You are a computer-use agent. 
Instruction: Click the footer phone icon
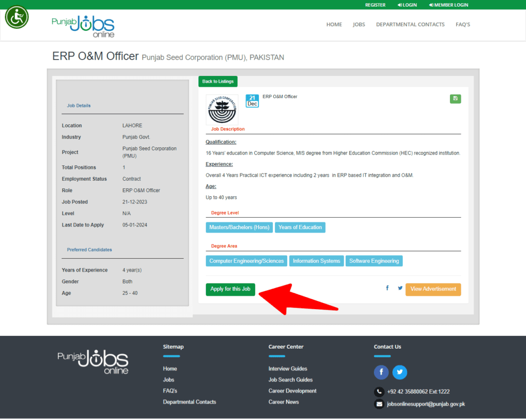[x=379, y=392]
